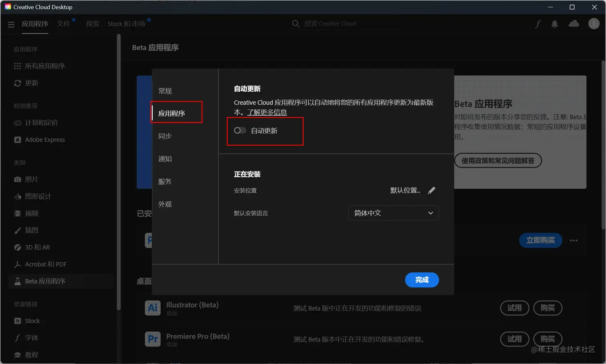The width and height of the screenshot is (606, 364).
Task: Select the 服务 preferences tab
Action: point(165,181)
